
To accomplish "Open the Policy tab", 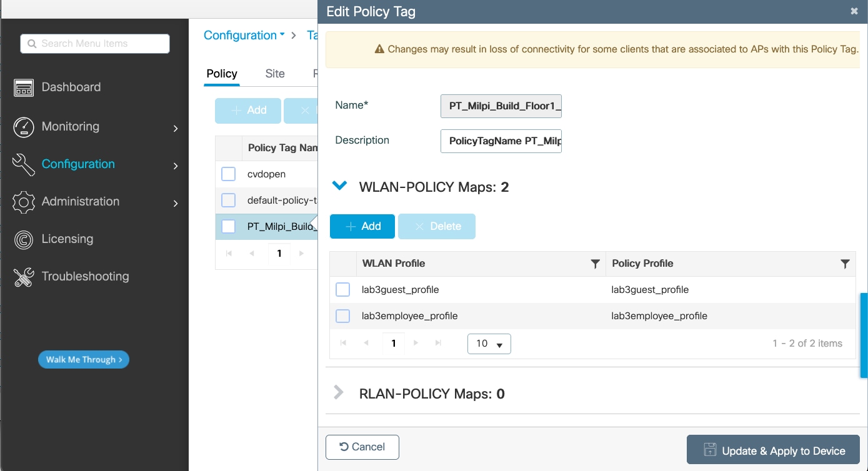I will 222,74.
